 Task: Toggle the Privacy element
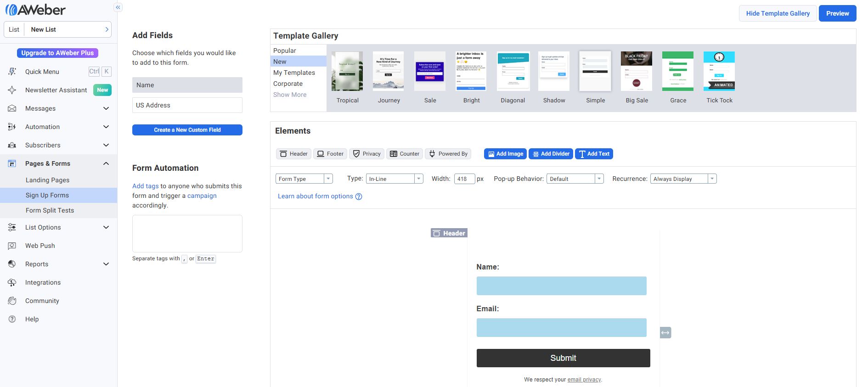(x=366, y=154)
